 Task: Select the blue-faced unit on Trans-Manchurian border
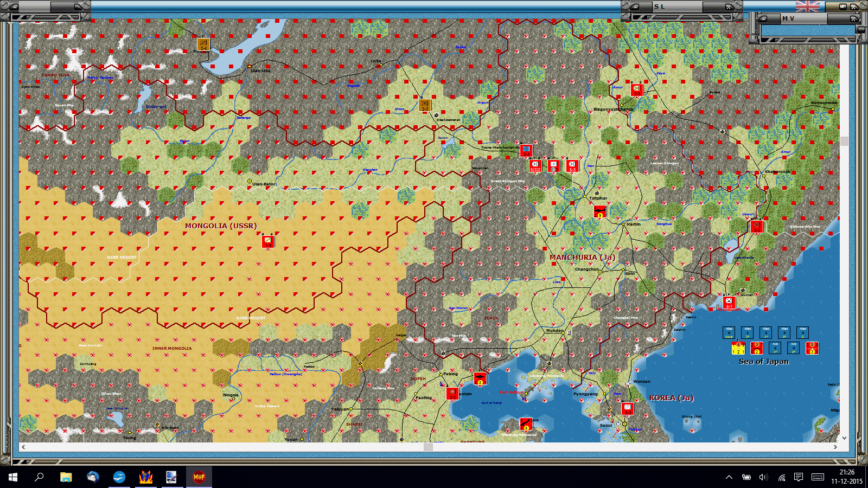click(526, 150)
